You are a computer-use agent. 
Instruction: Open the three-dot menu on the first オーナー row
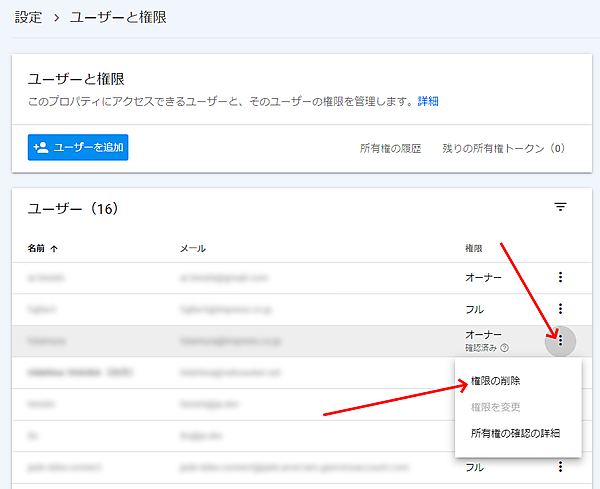point(561,277)
